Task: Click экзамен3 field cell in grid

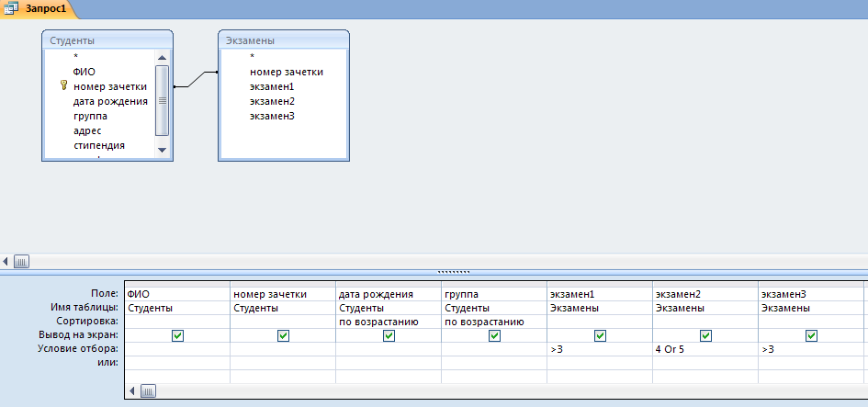Action: point(811,294)
